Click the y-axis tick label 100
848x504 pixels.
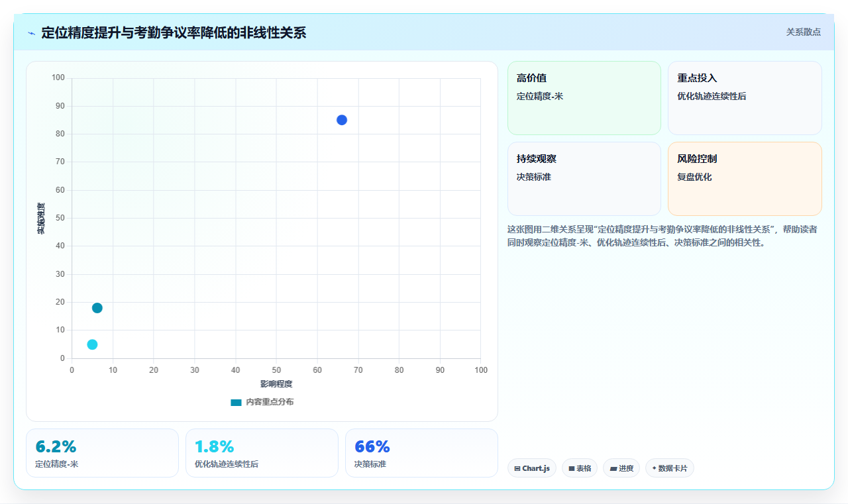tap(58, 78)
